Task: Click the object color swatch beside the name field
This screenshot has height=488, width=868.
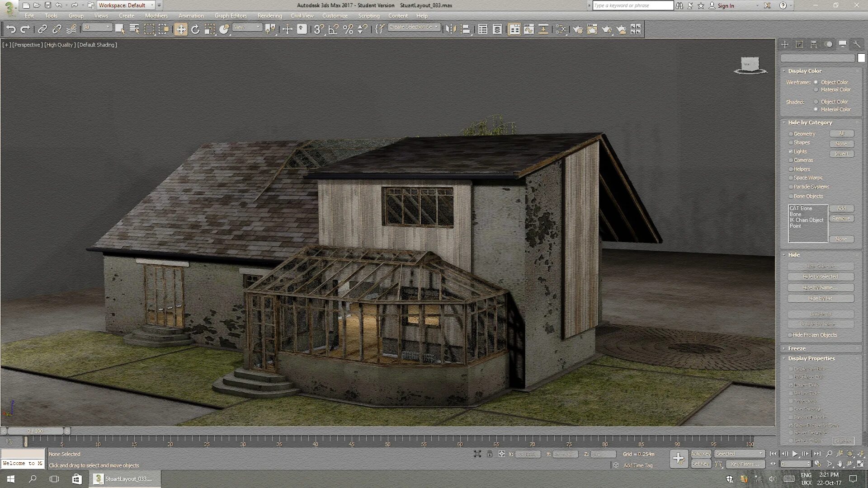Action: point(861,58)
